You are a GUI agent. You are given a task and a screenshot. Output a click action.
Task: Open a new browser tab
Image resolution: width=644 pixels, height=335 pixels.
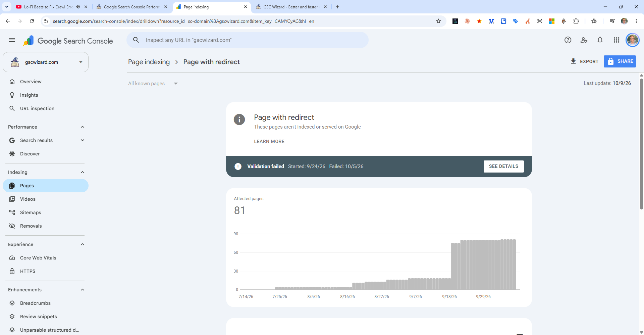[337, 7]
